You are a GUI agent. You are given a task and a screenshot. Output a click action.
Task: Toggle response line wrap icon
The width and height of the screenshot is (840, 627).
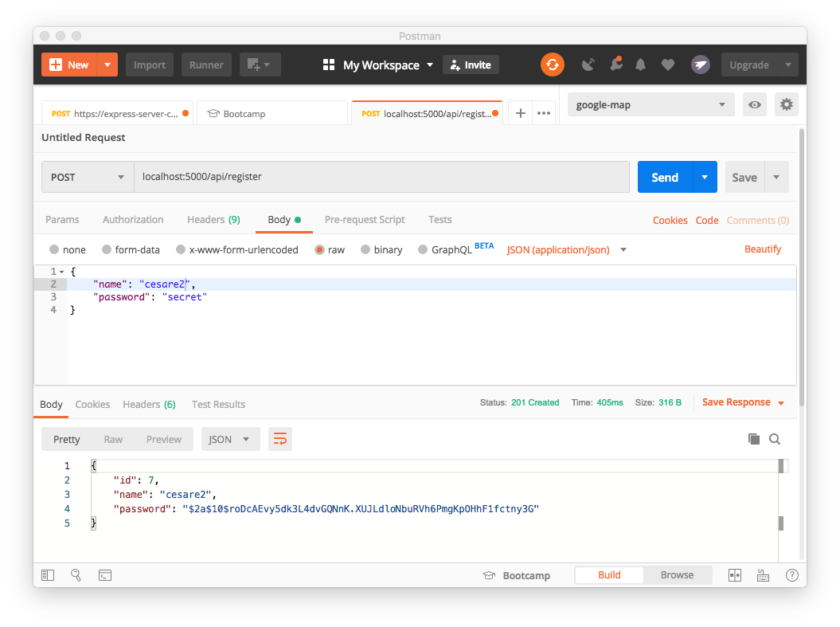(x=280, y=439)
